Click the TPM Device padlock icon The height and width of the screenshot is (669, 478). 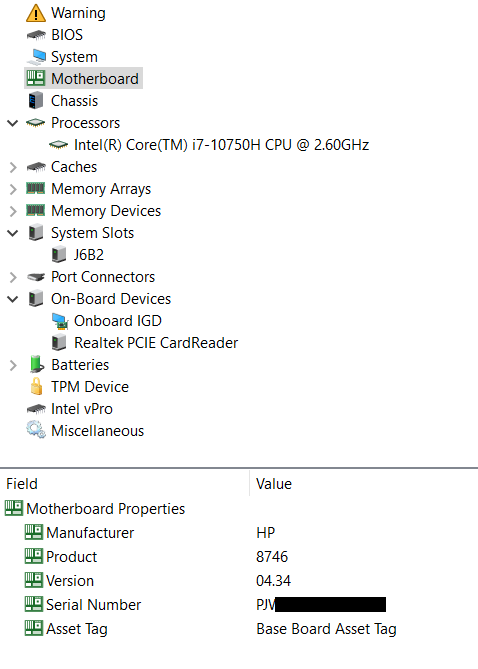click(x=36, y=387)
